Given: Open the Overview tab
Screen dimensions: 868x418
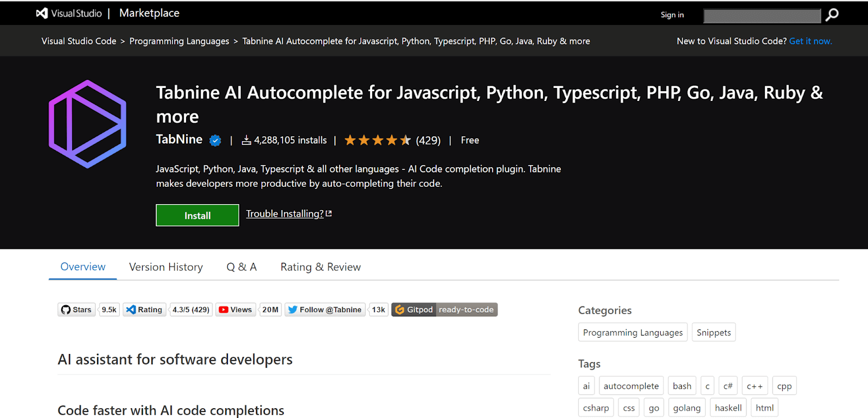Looking at the screenshot, I should click(x=83, y=267).
